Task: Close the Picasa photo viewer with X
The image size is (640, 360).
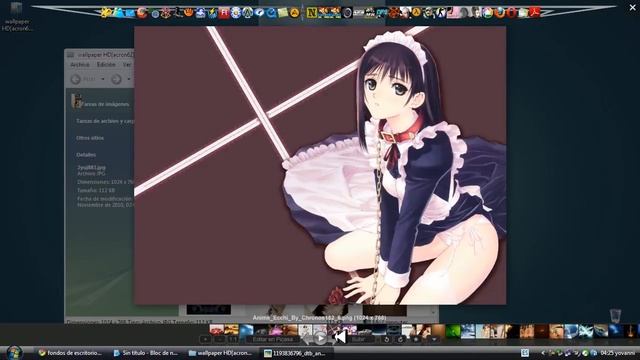Action: (632, 7)
